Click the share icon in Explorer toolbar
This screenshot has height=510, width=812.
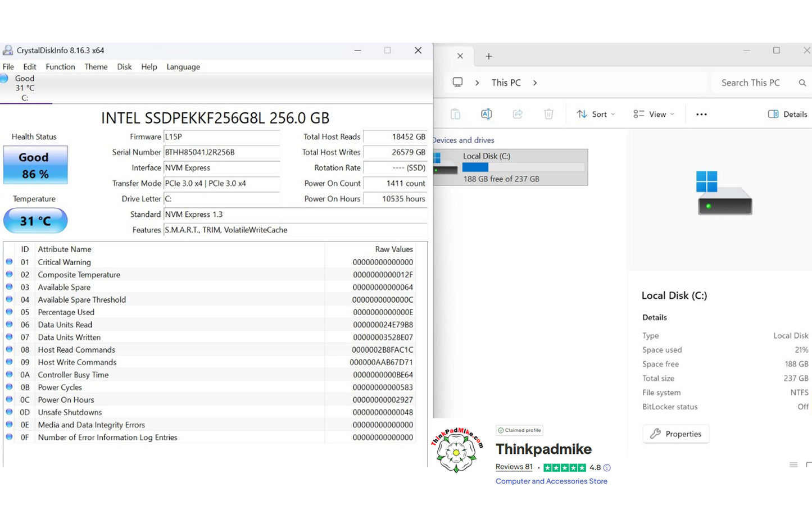click(x=518, y=114)
